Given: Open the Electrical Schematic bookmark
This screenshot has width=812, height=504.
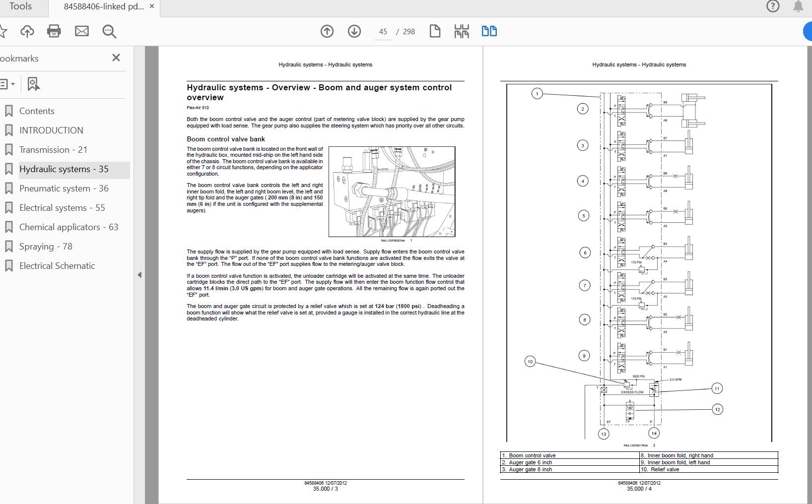Looking at the screenshot, I should pos(57,266).
